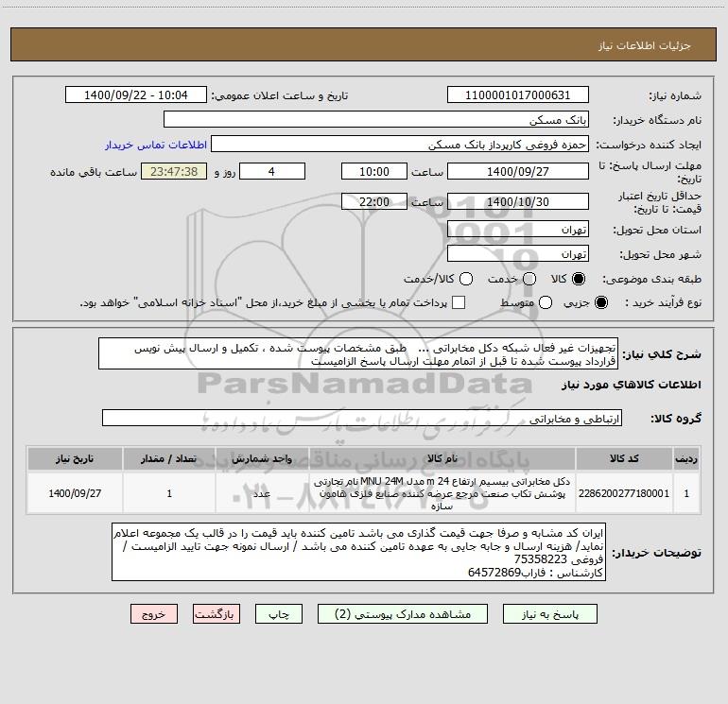Viewport: 728px width, 704px height.
Task: Click the چاپ print button
Action: (x=279, y=614)
